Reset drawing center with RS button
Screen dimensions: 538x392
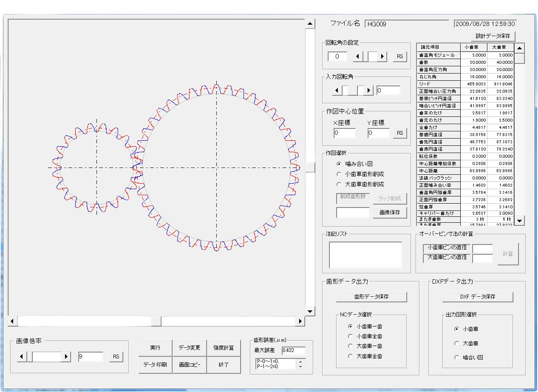[399, 133]
